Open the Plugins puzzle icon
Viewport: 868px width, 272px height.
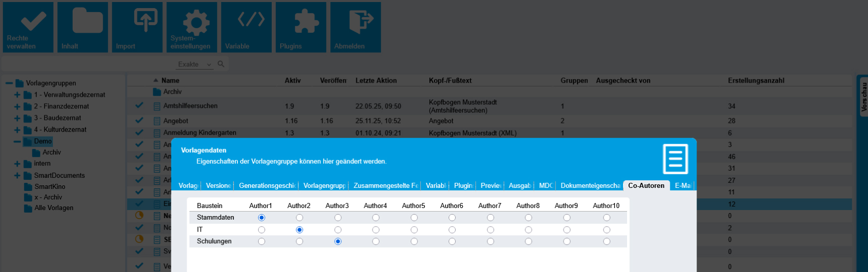(x=301, y=27)
